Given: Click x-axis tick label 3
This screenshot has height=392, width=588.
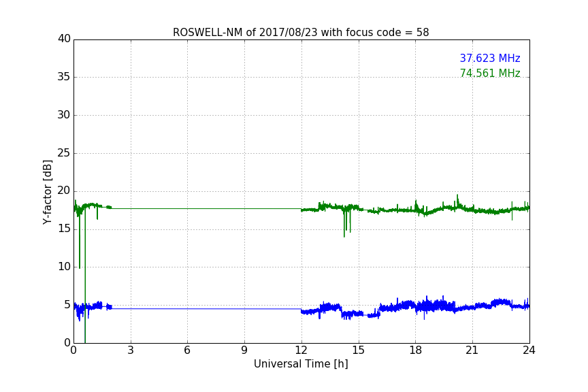Looking at the screenshot, I should [131, 350].
